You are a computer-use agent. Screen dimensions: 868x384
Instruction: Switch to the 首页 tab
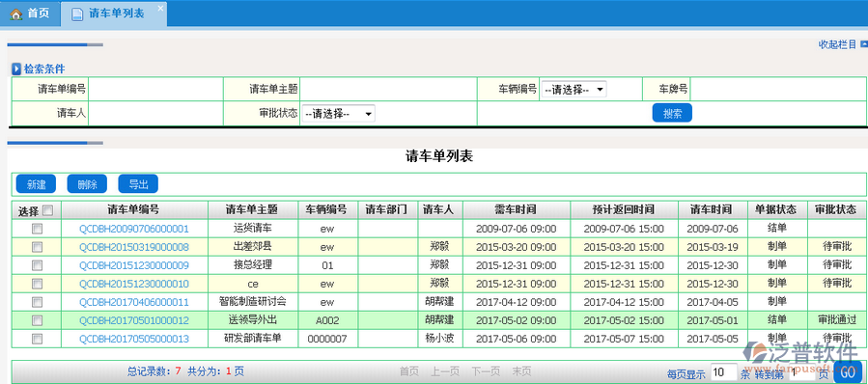[x=30, y=14]
